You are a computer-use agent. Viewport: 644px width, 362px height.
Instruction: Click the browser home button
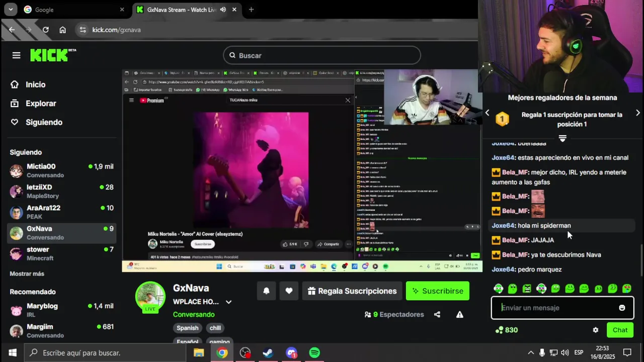[x=62, y=30]
